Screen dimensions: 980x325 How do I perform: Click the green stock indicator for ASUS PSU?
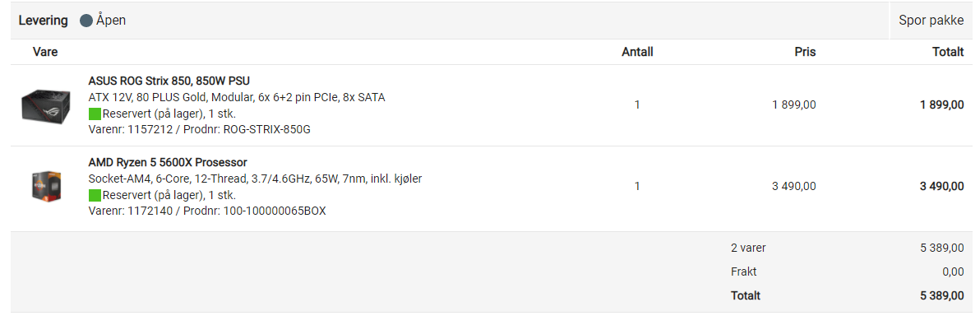pos(95,114)
